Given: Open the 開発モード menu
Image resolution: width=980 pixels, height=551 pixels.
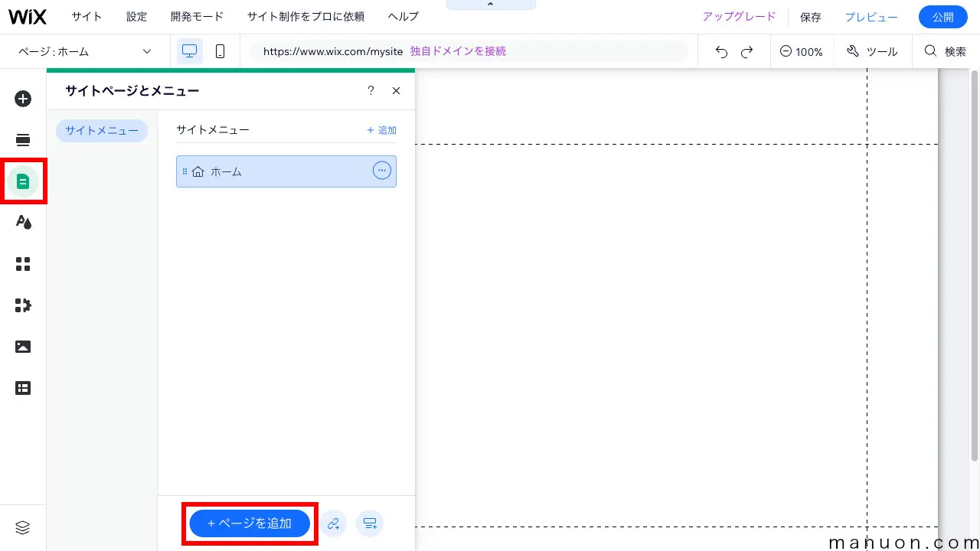Looking at the screenshot, I should [x=197, y=16].
